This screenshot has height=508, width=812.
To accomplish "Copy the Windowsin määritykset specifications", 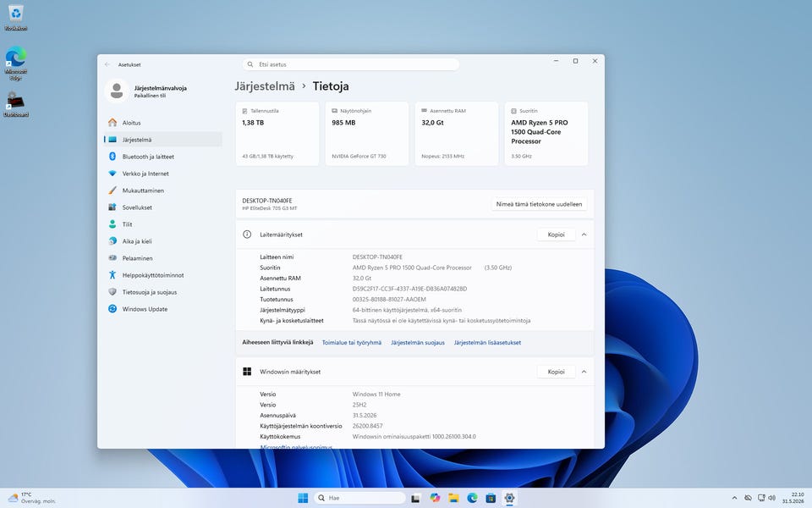I will point(557,372).
